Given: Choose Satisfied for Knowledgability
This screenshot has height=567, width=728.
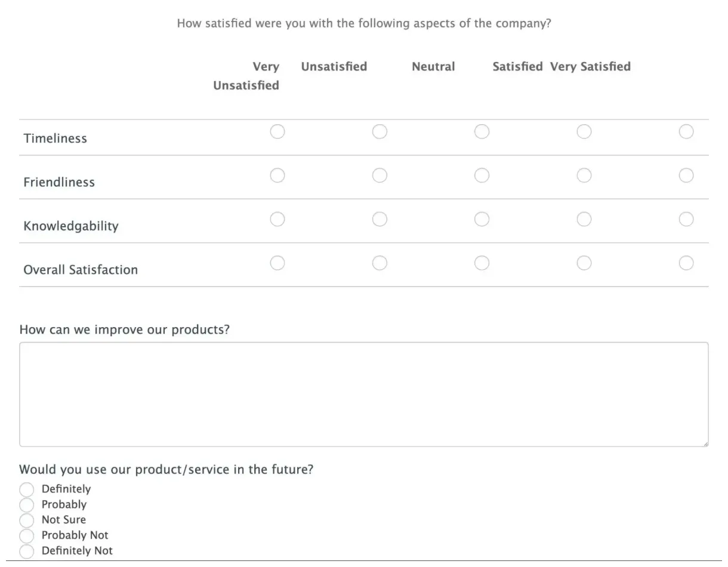Looking at the screenshot, I should click(584, 220).
